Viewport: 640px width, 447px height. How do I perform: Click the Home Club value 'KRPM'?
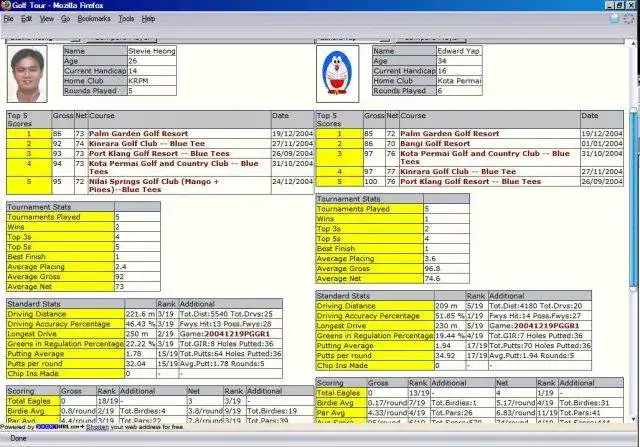click(x=151, y=81)
